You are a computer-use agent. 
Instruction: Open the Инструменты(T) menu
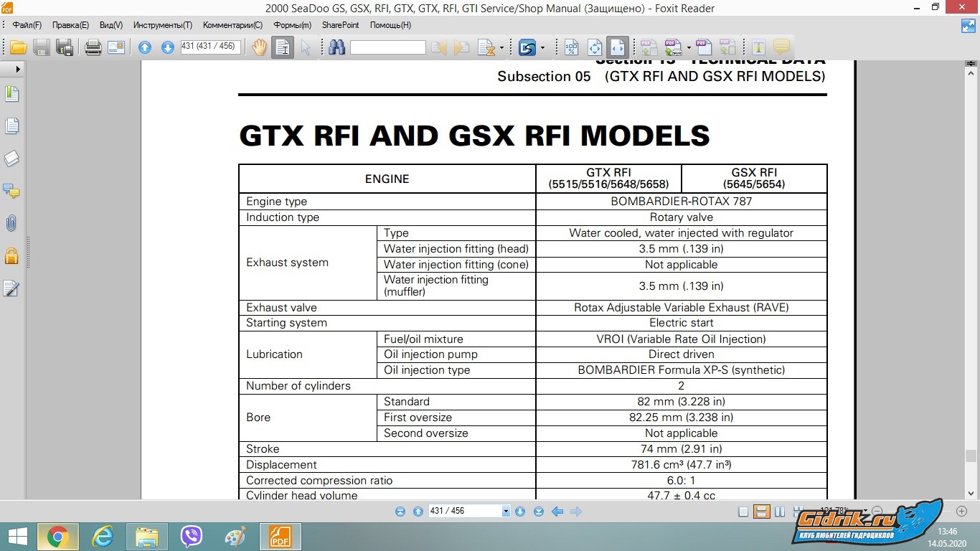pos(163,25)
